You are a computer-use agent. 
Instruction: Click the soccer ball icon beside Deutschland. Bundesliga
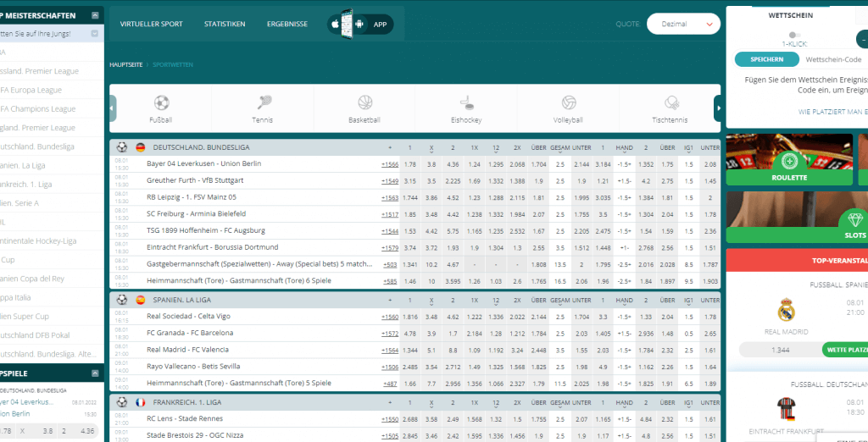122,147
